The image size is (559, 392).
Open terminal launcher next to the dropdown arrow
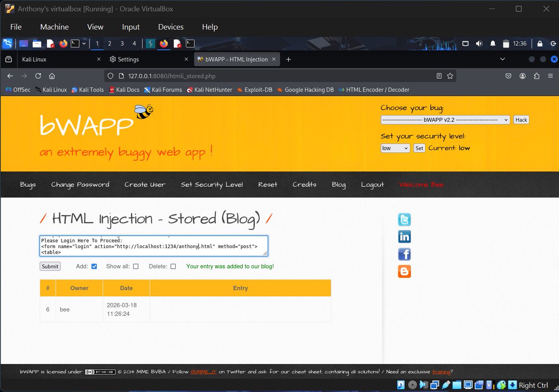[75, 44]
